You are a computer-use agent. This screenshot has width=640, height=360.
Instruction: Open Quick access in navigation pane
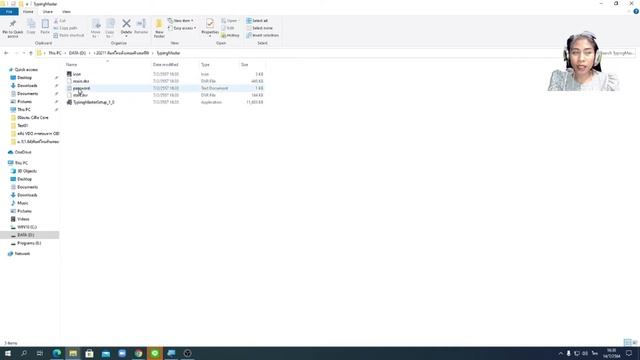point(26,70)
